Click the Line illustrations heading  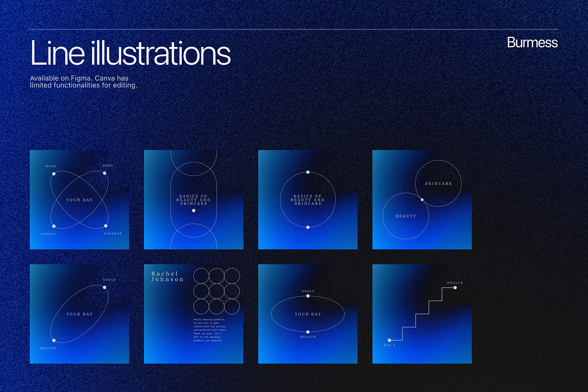(130, 52)
